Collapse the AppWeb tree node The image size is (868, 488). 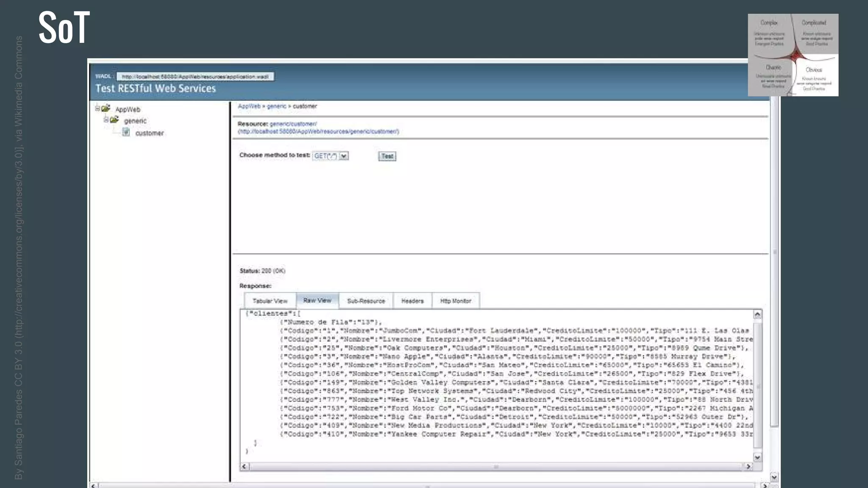pos(97,108)
